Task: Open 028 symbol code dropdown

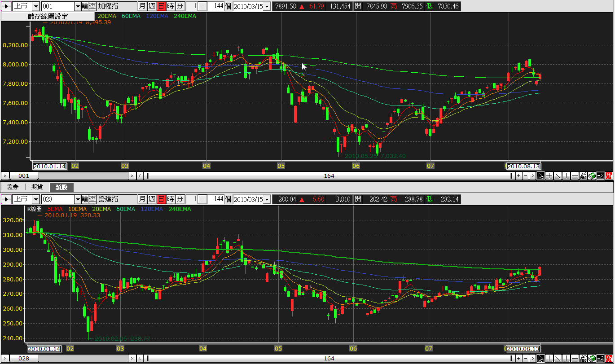Action: pyautogui.click(x=78, y=199)
